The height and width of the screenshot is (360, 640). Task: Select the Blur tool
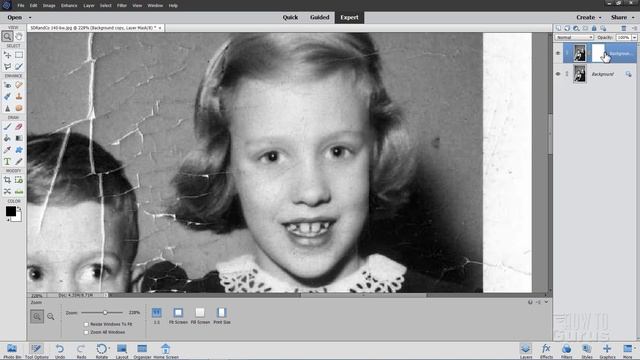point(7,108)
